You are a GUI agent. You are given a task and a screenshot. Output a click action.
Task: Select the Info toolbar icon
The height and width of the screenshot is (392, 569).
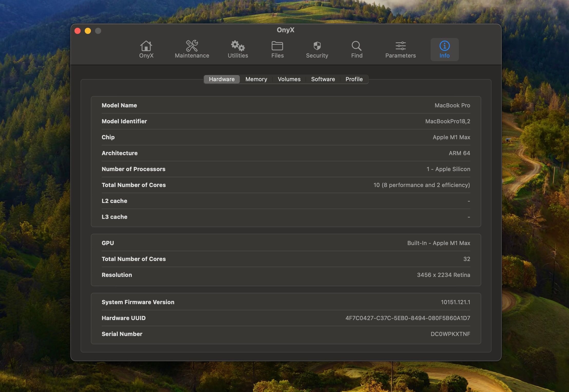pyautogui.click(x=444, y=50)
